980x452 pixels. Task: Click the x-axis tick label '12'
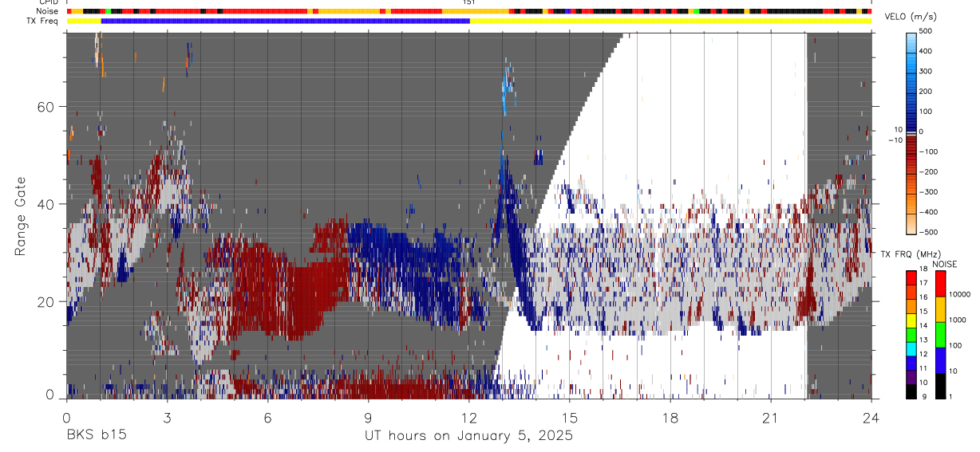pos(469,418)
